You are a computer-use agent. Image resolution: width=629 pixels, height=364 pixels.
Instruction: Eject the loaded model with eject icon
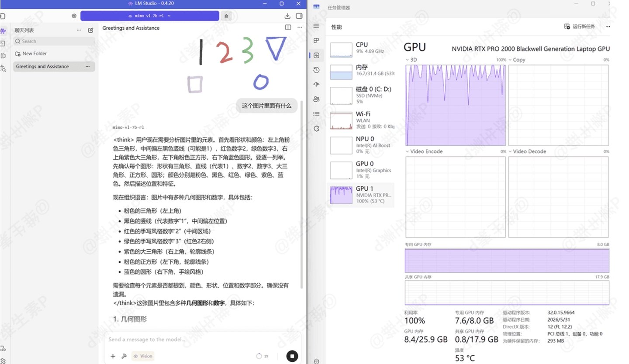pyautogui.click(x=226, y=16)
